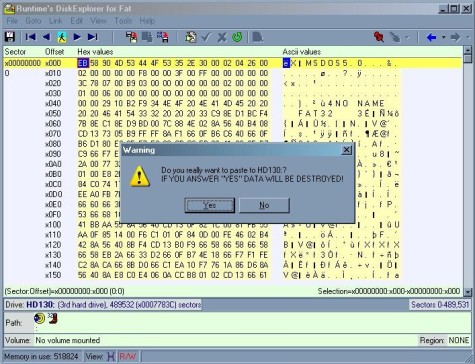The image size is (475, 364).
Task: Click the red pushpin bookmark icon
Action: pos(379,37)
